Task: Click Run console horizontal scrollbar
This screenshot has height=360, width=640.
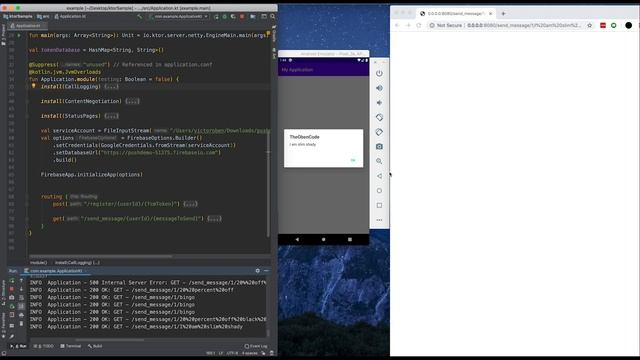Action: 109,340
